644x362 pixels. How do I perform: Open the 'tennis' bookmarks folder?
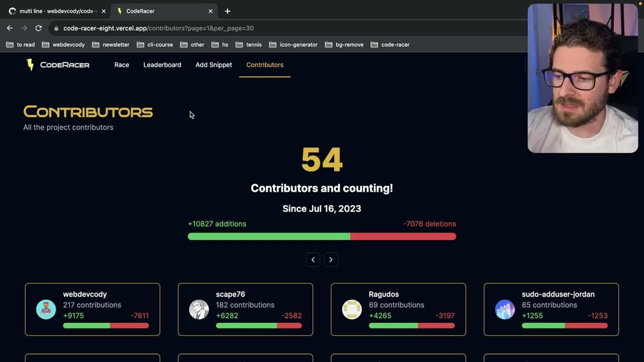click(x=249, y=45)
